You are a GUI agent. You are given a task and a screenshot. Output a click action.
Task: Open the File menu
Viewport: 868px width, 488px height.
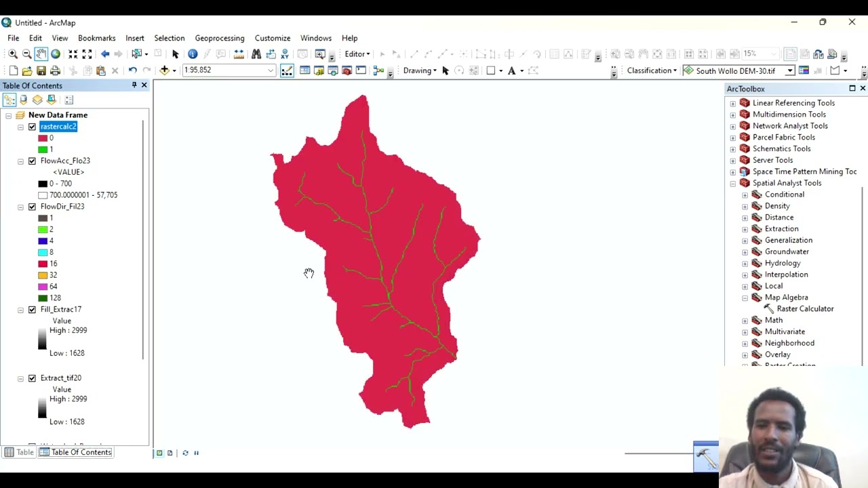point(14,38)
